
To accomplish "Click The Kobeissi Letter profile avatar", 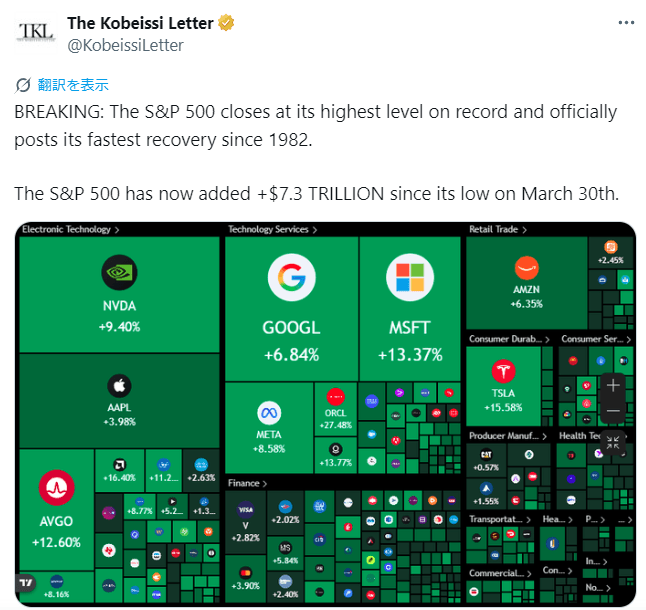I will (36, 33).
